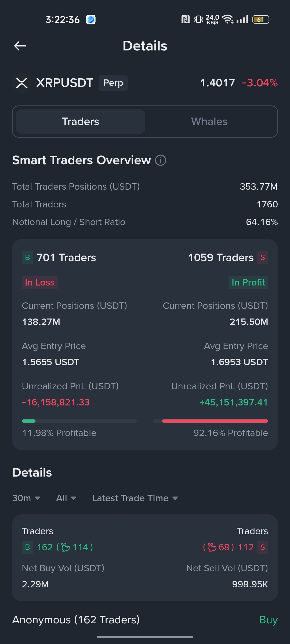The width and height of the screenshot is (290, 644).
Task: Tap the red bull icon next to 68
Action: pyautogui.click(x=212, y=547)
